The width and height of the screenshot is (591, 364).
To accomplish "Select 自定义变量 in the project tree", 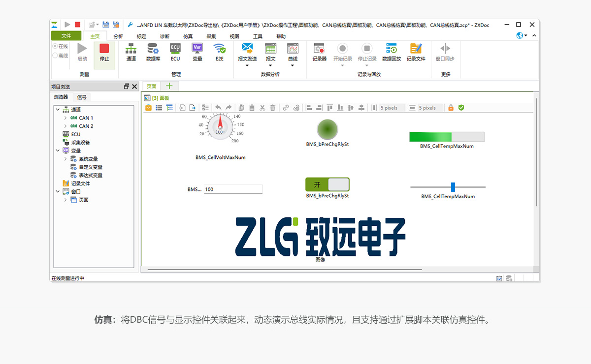I will click(x=91, y=167).
